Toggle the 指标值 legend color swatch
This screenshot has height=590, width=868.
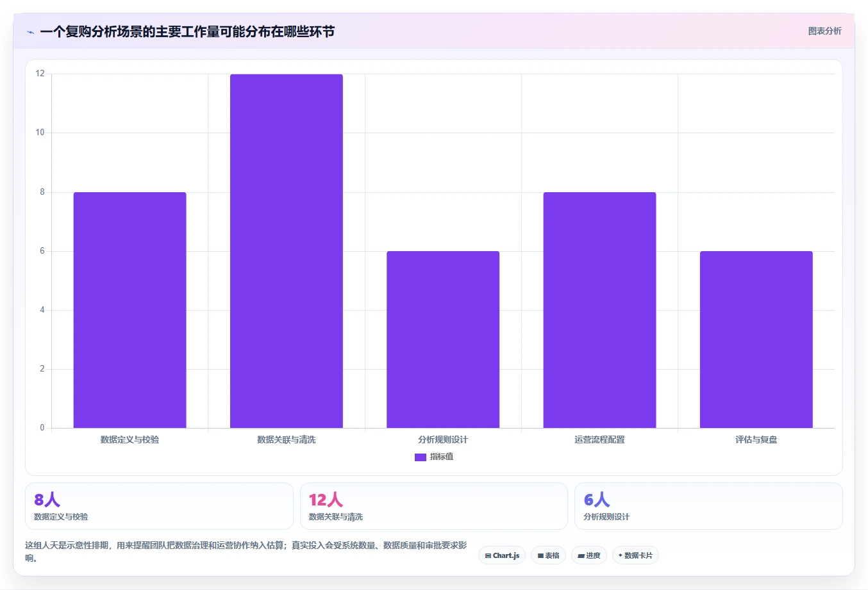coord(421,457)
